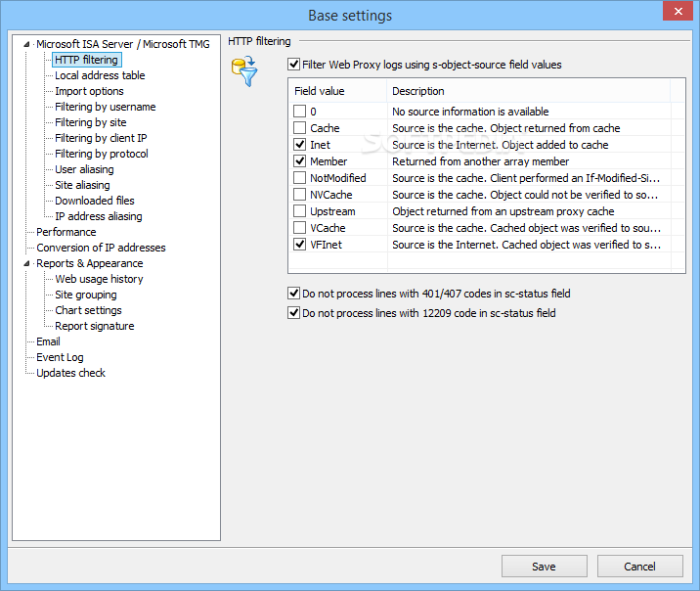This screenshot has width=700, height=591.
Task: Open IP address aliasing settings
Action: (x=99, y=216)
